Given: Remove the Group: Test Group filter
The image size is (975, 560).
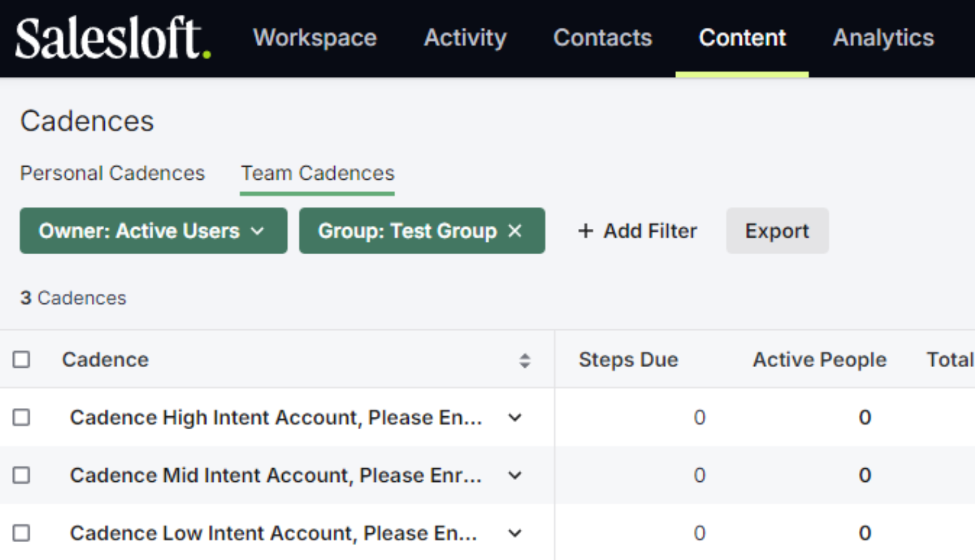Looking at the screenshot, I should [515, 231].
